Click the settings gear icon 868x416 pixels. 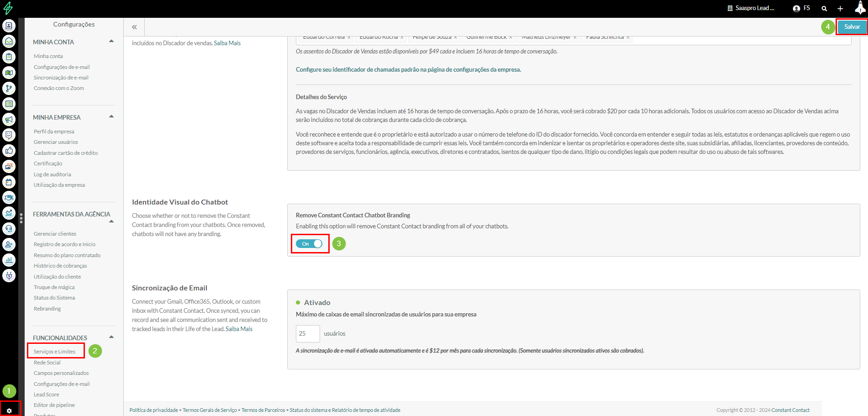pos(9,411)
